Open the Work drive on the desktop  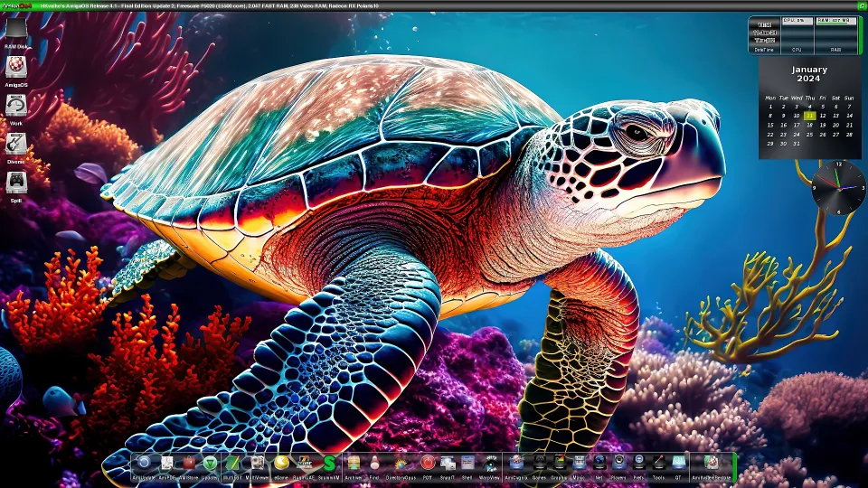[x=16, y=107]
